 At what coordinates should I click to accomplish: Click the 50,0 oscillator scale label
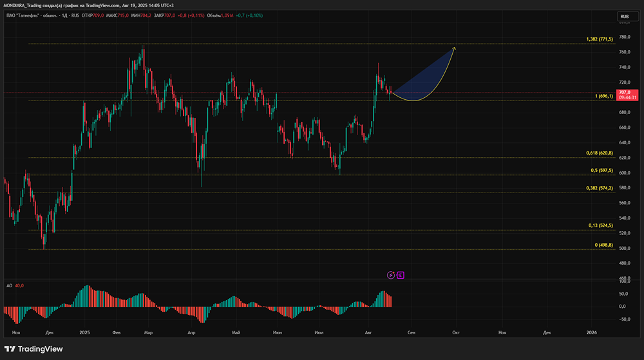click(623, 294)
